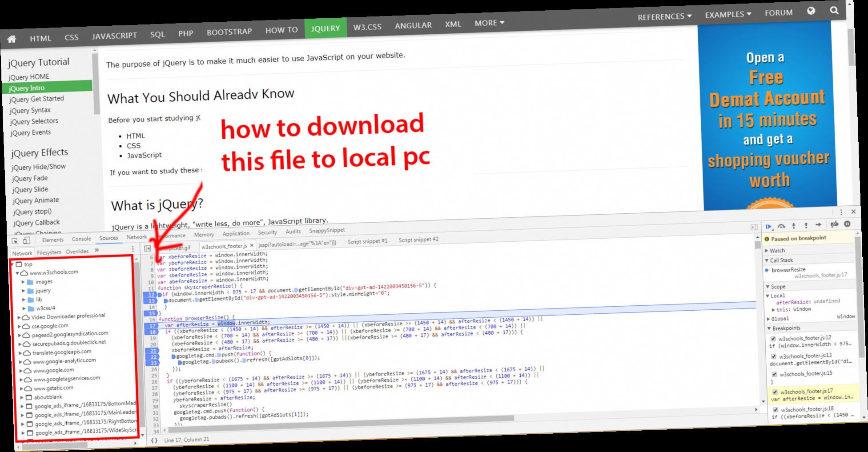The width and height of the screenshot is (868, 452).
Task: Click the w3schools home icon
Action: (x=12, y=39)
